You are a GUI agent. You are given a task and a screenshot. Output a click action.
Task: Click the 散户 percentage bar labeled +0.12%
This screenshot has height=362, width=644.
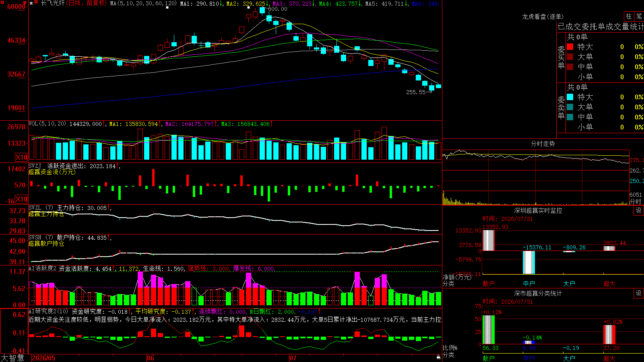click(x=489, y=330)
